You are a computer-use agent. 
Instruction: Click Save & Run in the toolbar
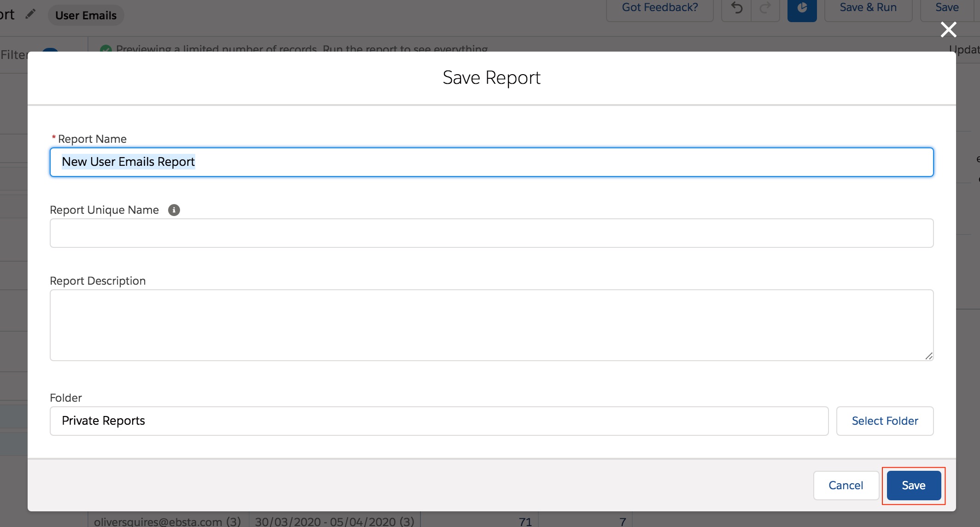point(868,8)
